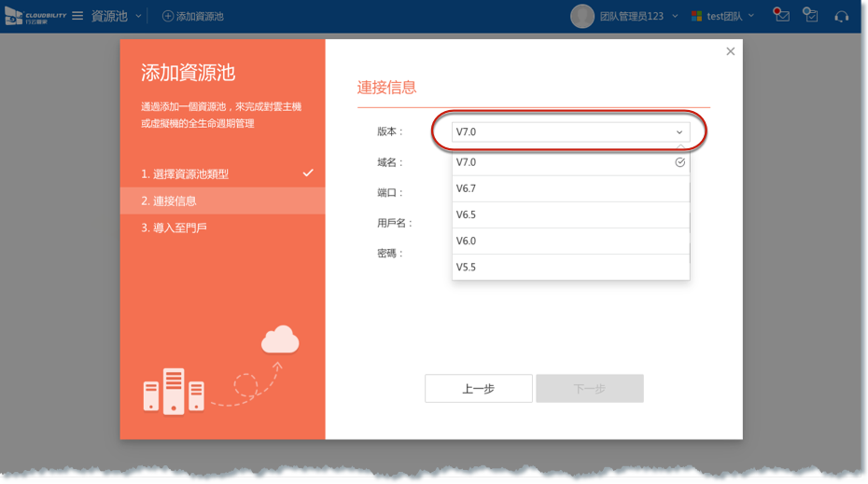
Task: Open the mail notifications icon
Action: [x=781, y=15]
